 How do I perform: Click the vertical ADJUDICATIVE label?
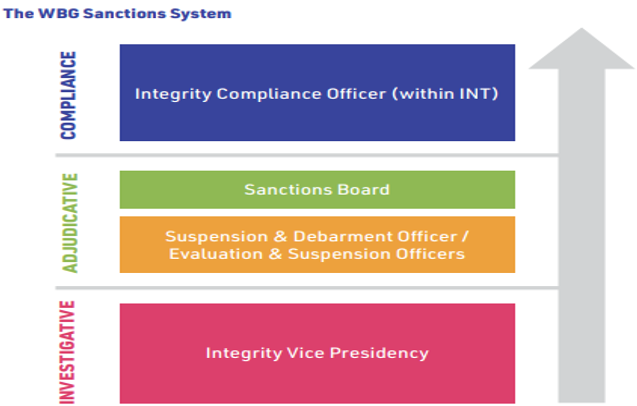[69, 223]
